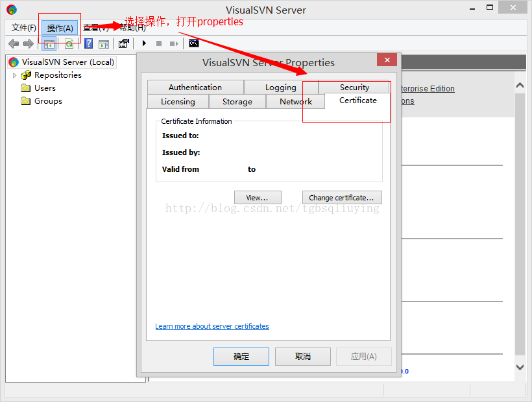Select the Users tree item label

pyautogui.click(x=45, y=88)
